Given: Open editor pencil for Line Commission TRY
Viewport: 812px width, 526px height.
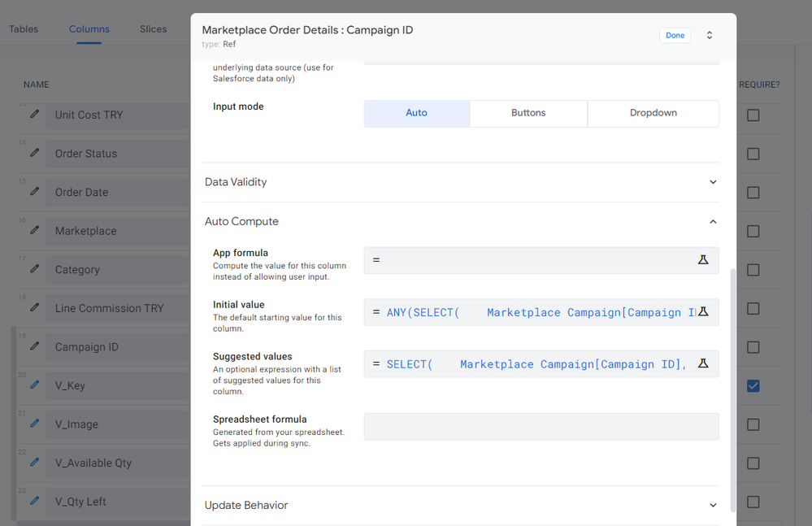Looking at the screenshot, I should tap(35, 307).
